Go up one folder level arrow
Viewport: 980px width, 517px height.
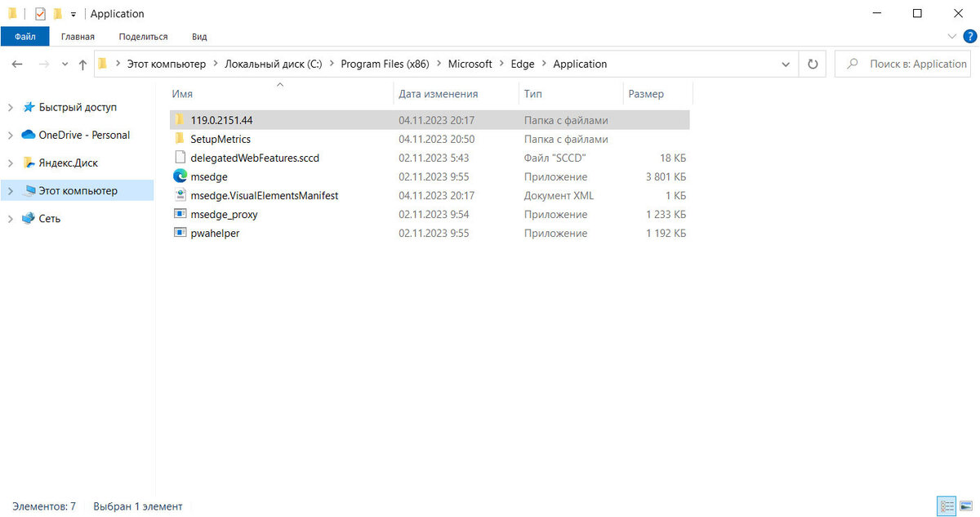tap(82, 64)
